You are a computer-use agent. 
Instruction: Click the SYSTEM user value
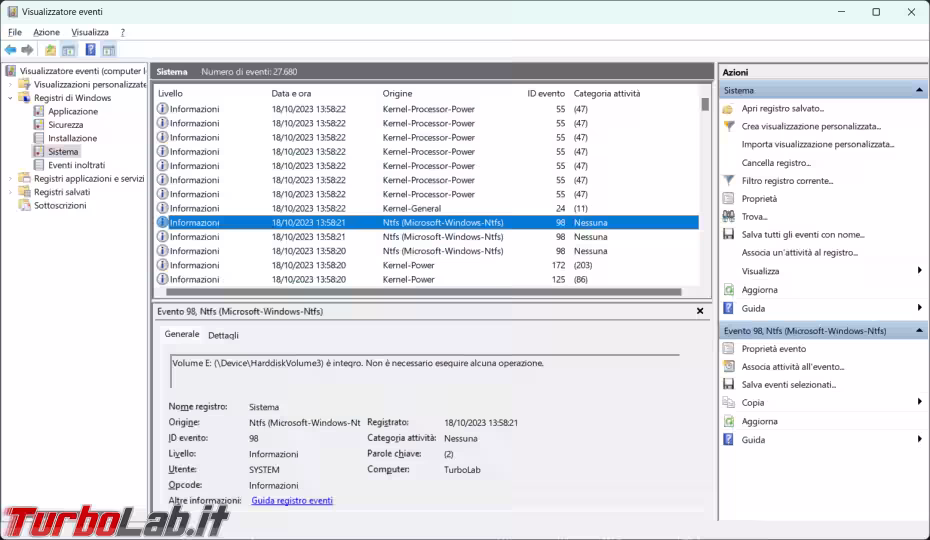264,469
